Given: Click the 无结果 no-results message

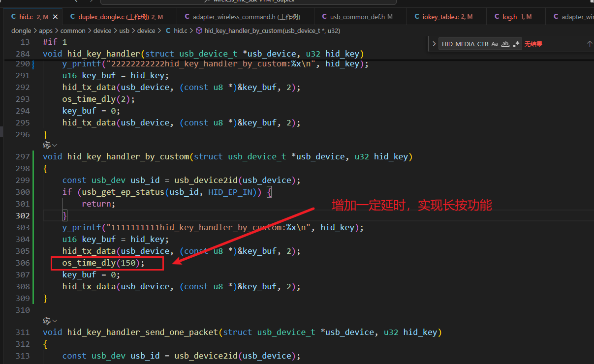Looking at the screenshot, I should click(x=533, y=44).
